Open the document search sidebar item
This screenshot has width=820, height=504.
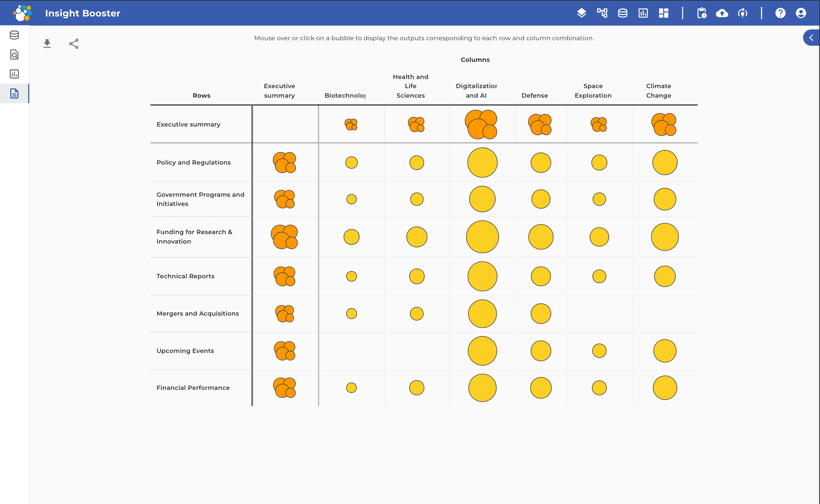click(x=14, y=54)
